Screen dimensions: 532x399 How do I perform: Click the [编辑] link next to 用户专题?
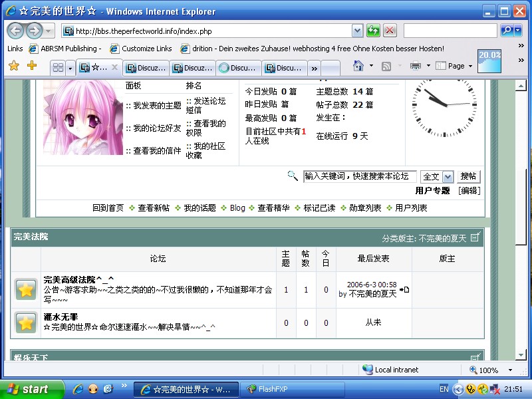coord(469,191)
